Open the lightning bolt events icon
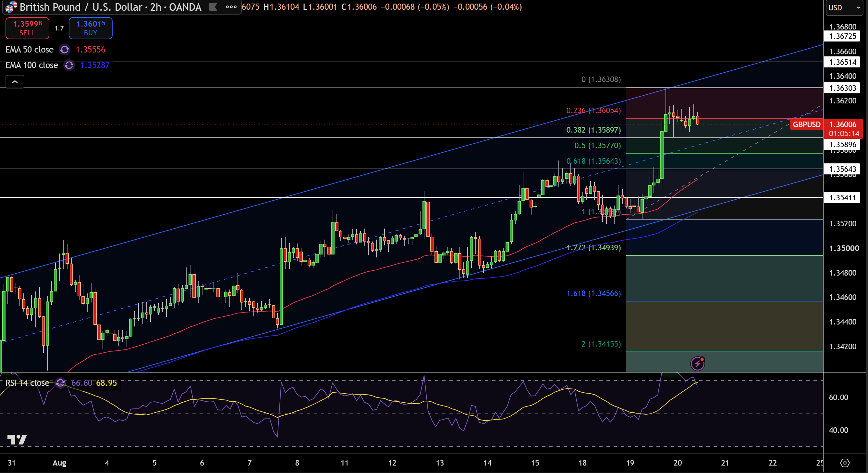The image size is (868, 473). click(697, 363)
